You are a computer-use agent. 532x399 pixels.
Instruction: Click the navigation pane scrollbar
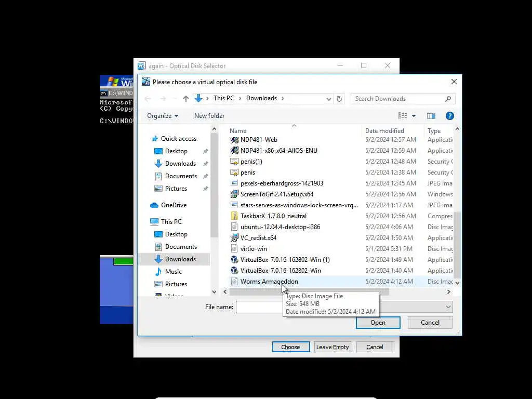coord(214,185)
